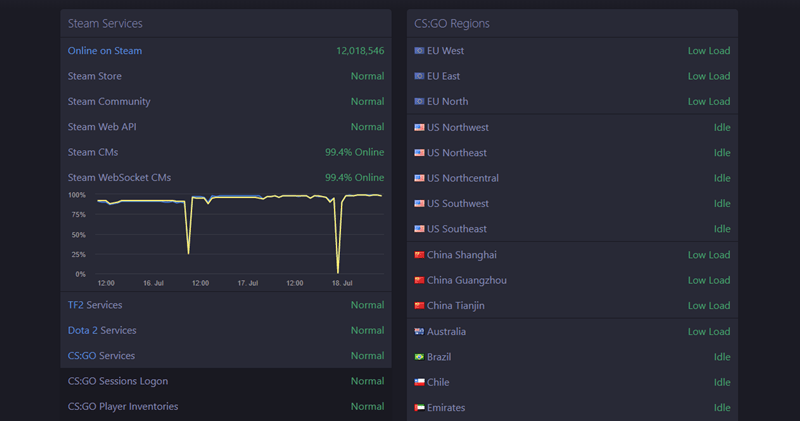Click the Steam Store Normal status

[367, 76]
